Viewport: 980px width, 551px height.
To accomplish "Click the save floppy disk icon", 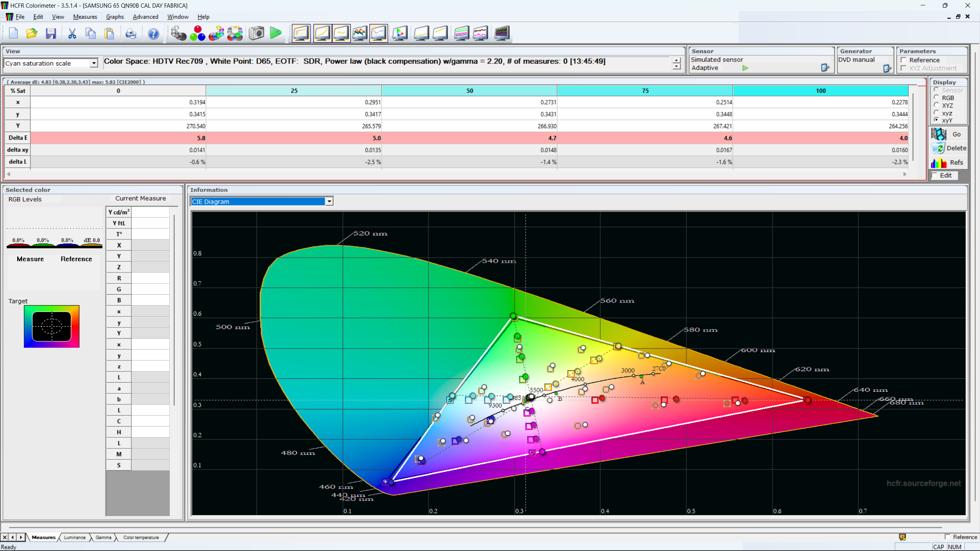I will (x=51, y=33).
